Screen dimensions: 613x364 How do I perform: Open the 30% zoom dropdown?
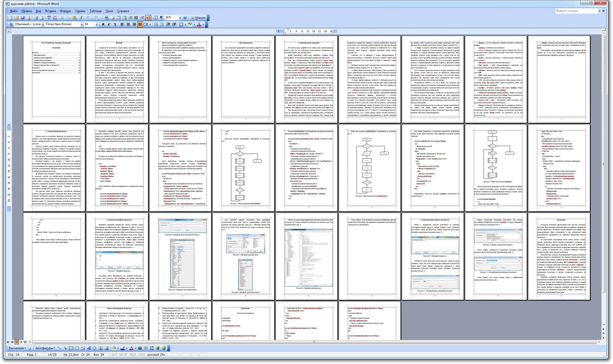[x=180, y=18]
